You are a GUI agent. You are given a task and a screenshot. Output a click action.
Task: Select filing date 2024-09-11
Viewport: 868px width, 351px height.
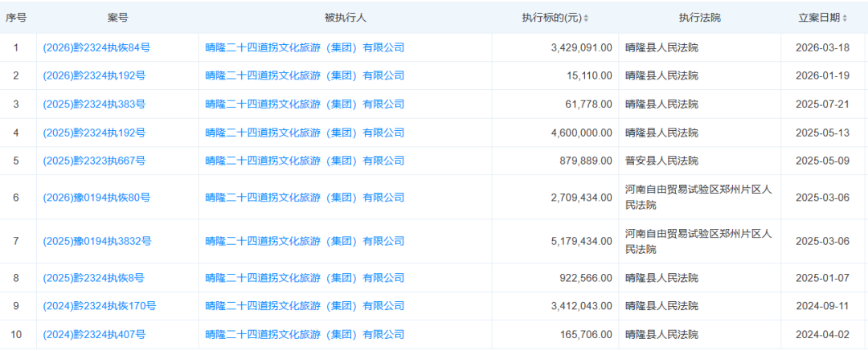823,306
